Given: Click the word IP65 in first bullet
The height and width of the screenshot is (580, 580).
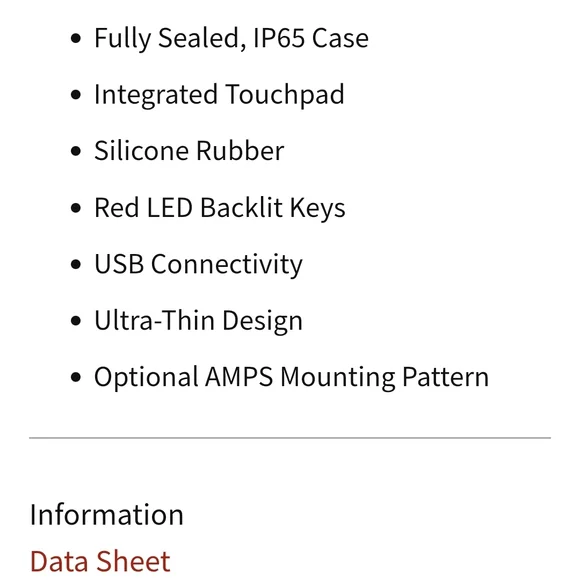Looking at the screenshot, I should click(x=279, y=38).
